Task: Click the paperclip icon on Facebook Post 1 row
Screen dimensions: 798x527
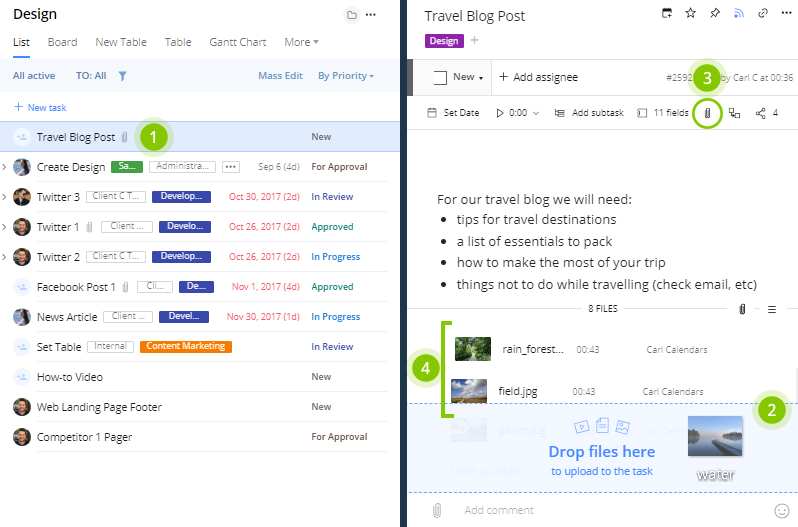Action: tap(125, 287)
